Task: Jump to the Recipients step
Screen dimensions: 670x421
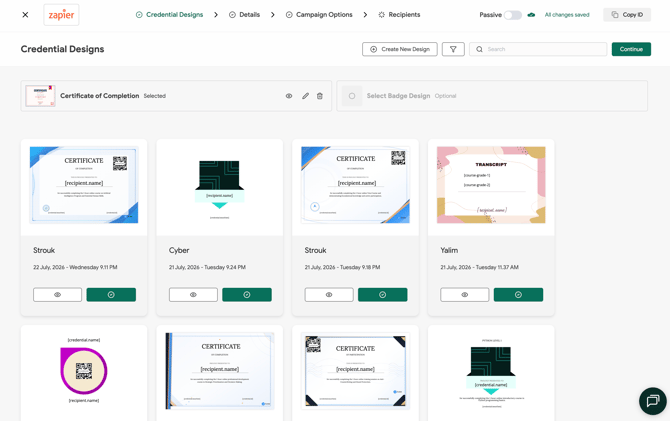Action: point(399,15)
